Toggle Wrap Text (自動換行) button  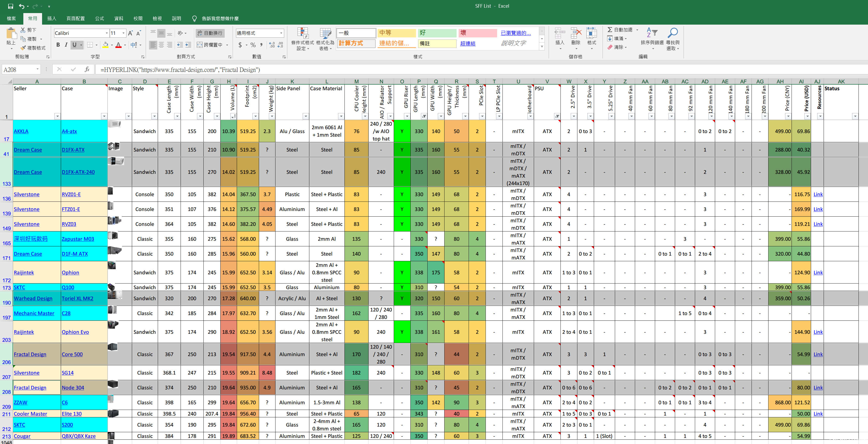pyautogui.click(x=210, y=33)
